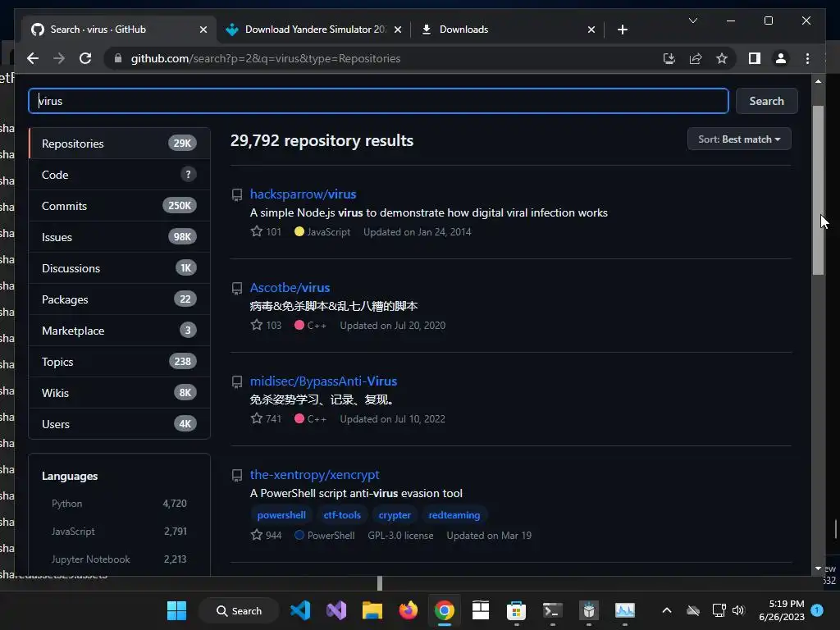
Task: Launch Visual Studio from taskbar
Action: coord(336,610)
